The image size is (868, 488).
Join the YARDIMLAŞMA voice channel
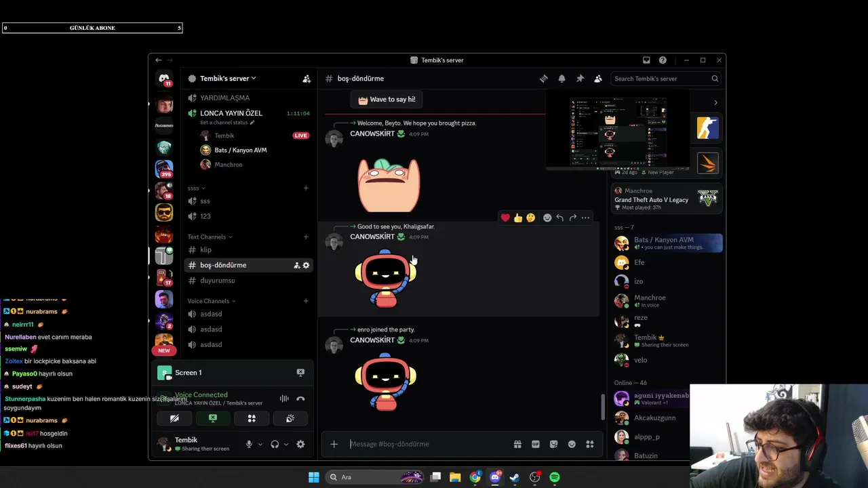coord(248,98)
